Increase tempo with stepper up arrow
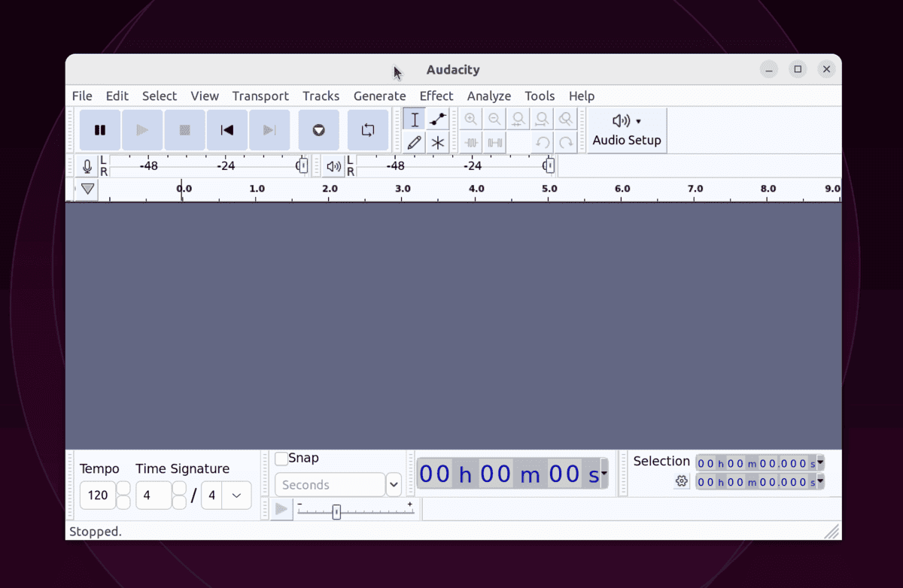The width and height of the screenshot is (903, 588). point(123,489)
